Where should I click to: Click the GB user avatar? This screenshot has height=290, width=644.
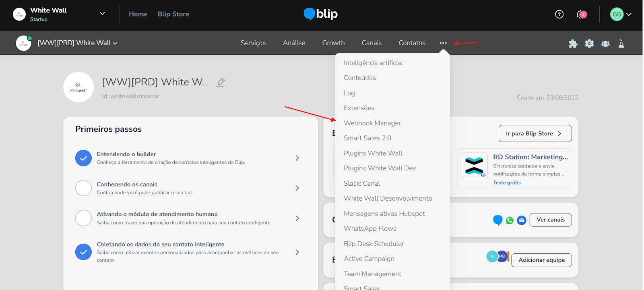click(617, 14)
